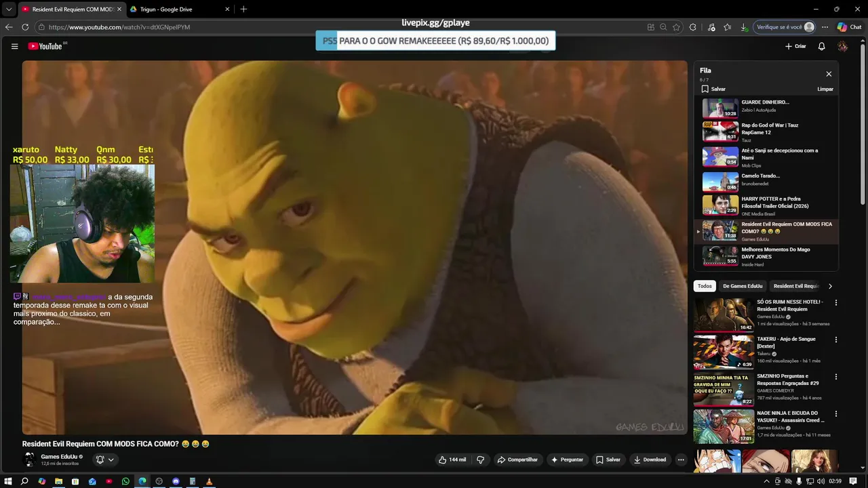Show next filter chips with right chevron

coord(830,286)
